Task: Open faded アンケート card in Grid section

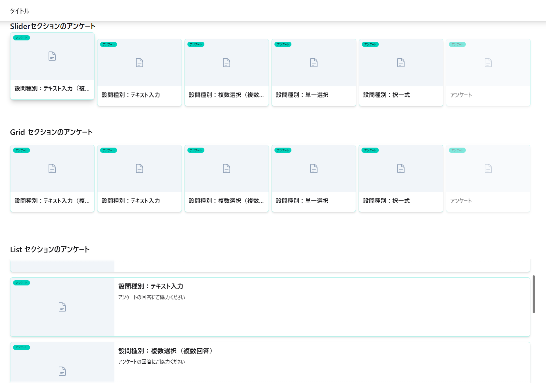Action: click(x=488, y=178)
